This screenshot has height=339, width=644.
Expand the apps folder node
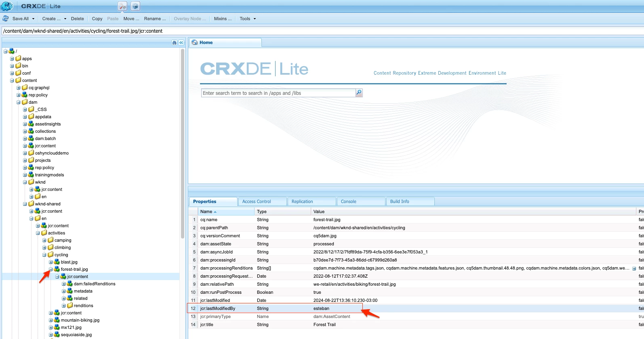pos(12,59)
